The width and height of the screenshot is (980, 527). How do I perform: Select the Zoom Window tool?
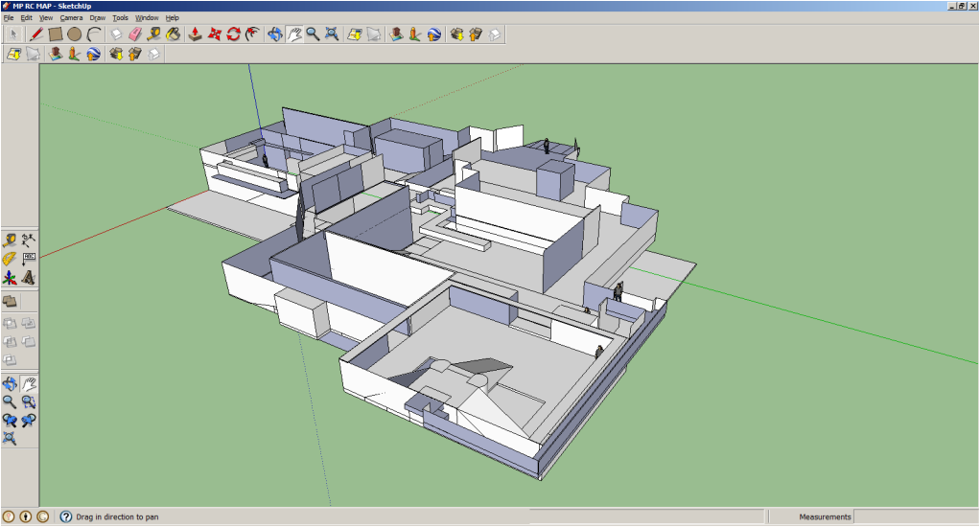(x=29, y=401)
